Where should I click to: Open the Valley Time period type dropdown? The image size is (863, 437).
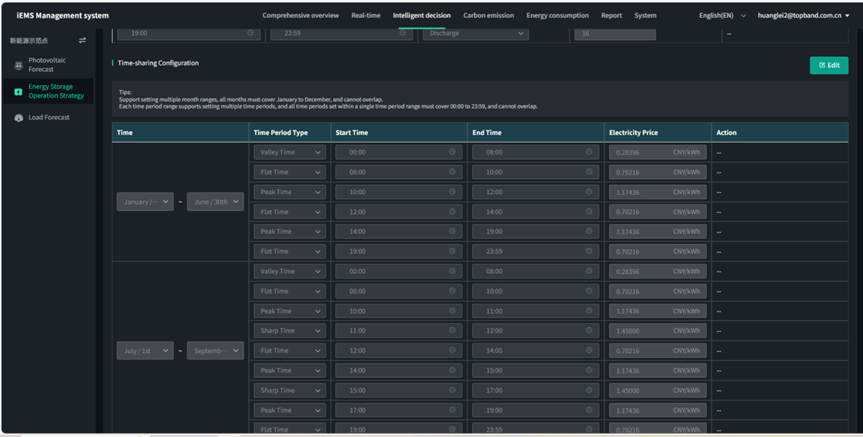click(x=289, y=152)
